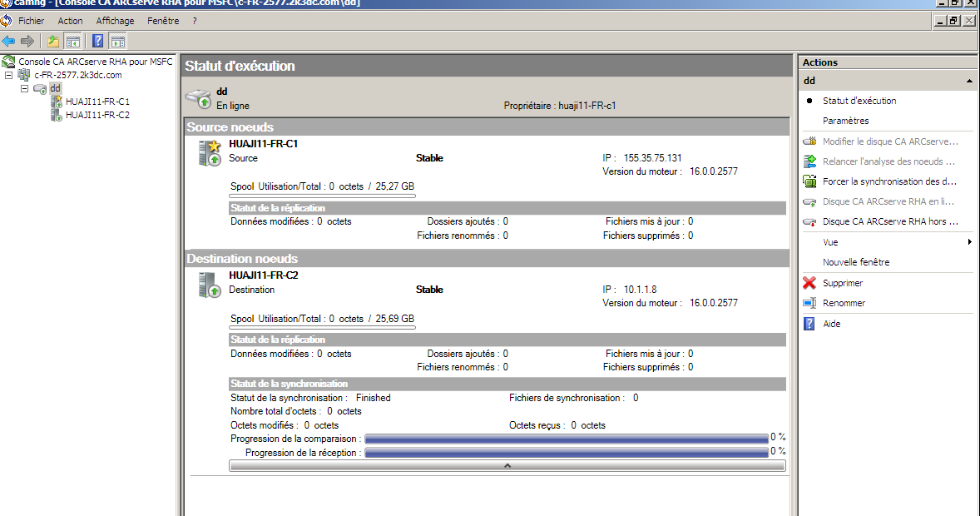The height and width of the screenshot is (516, 980).
Task: Click the synchronisation status Finished value
Action: pyautogui.click(x=374, y=398)
